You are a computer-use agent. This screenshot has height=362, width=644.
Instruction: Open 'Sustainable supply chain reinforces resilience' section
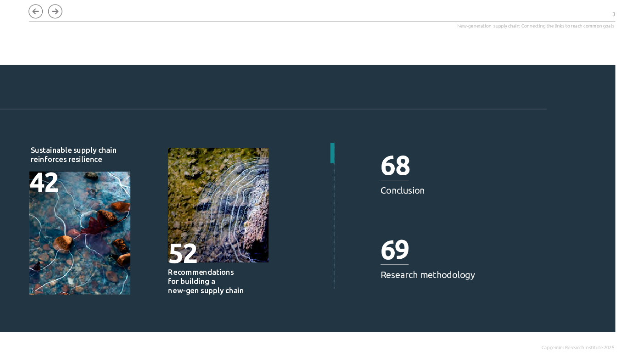point(73,155)
